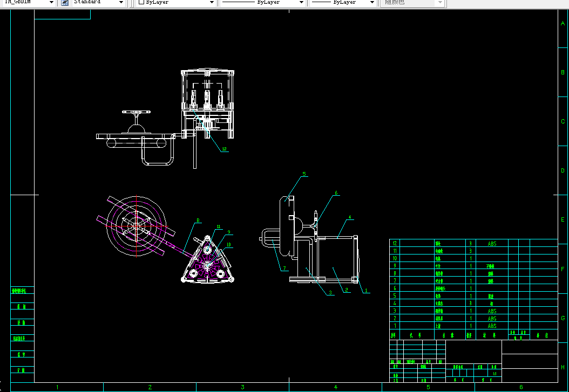Click quantity 3 in parts table row 4
The width and height of the screenshot is (569, 392).
click(x=471, y=304)
